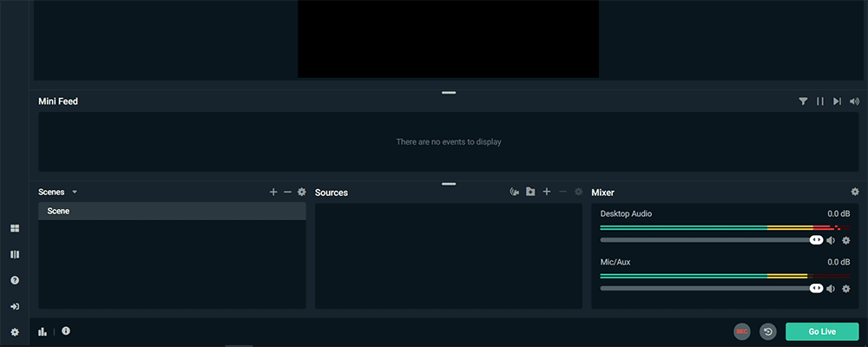Click the Mic/Aux 0.0 dB value
Image resolution: width=868 pixels, height=347 pixels.
click(838, 262)
